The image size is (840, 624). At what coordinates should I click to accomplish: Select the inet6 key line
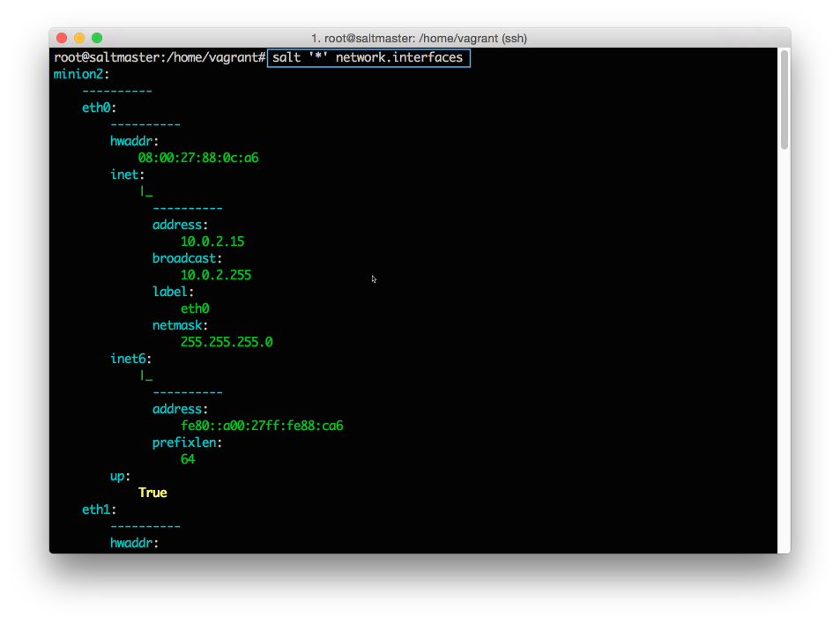coord(130,359)
